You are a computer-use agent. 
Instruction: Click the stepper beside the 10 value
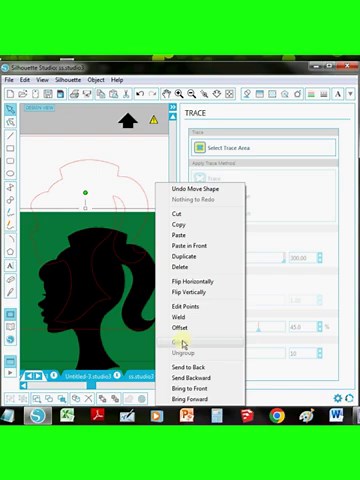click(320, 353)
